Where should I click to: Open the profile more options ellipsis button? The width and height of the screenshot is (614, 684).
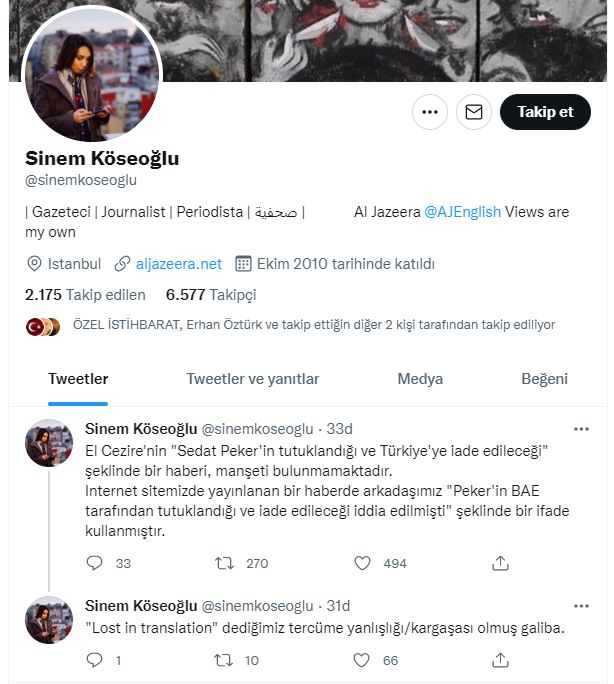[x=430, y=112]
